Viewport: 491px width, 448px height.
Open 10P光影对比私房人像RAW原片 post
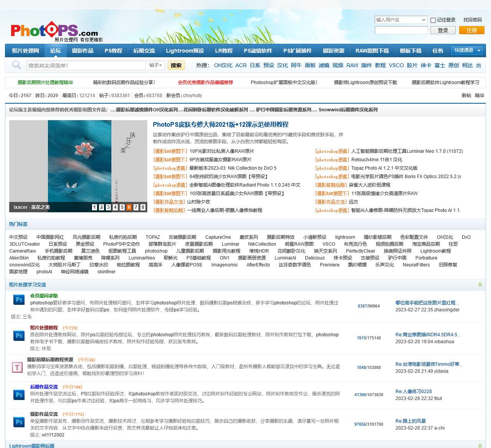222,151
